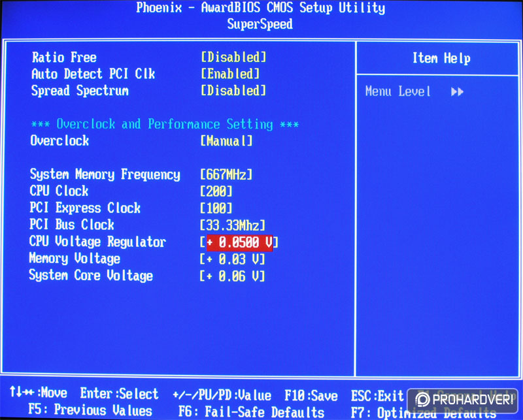
Task: Click the Item Help panel header
Action: [x=441, y=58]
